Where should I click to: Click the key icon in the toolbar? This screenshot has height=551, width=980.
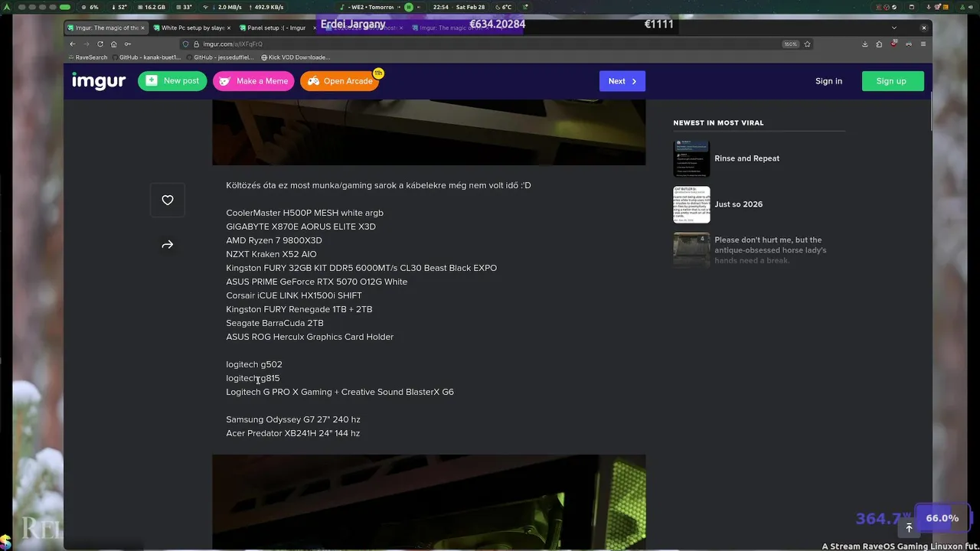[x=128, y=44]
